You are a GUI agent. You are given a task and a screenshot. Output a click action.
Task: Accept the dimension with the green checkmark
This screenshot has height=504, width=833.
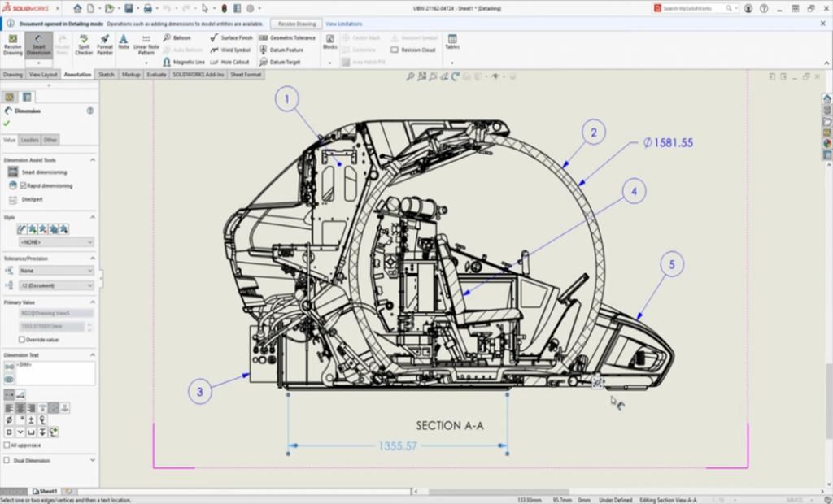click(7, 124)
